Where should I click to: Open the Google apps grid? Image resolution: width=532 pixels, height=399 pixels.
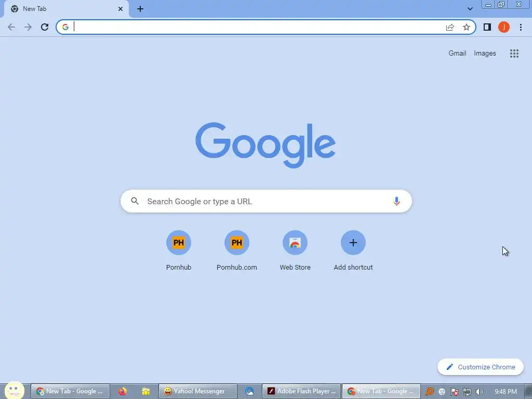pos(514,54)
